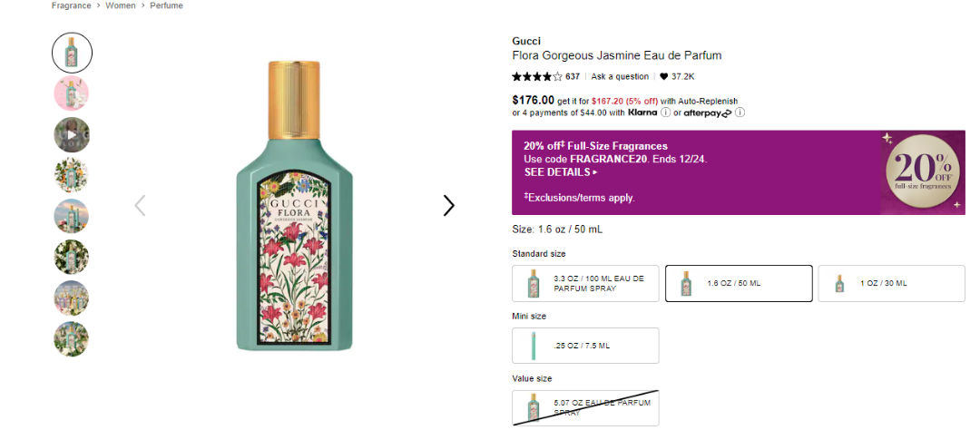Play the product video thumbnail
980x430 pixels.
pyautogui.click(x=71, y=135)
